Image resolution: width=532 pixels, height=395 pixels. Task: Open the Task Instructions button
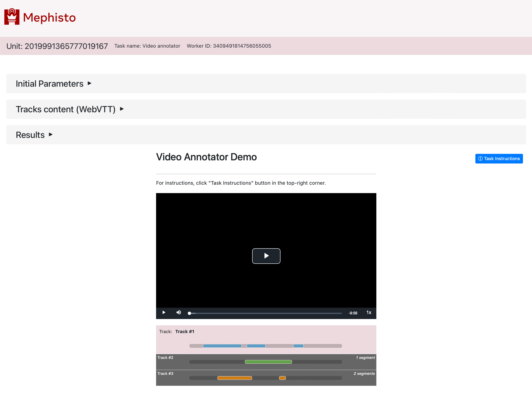pyautogui.click(x=499, y=158)
